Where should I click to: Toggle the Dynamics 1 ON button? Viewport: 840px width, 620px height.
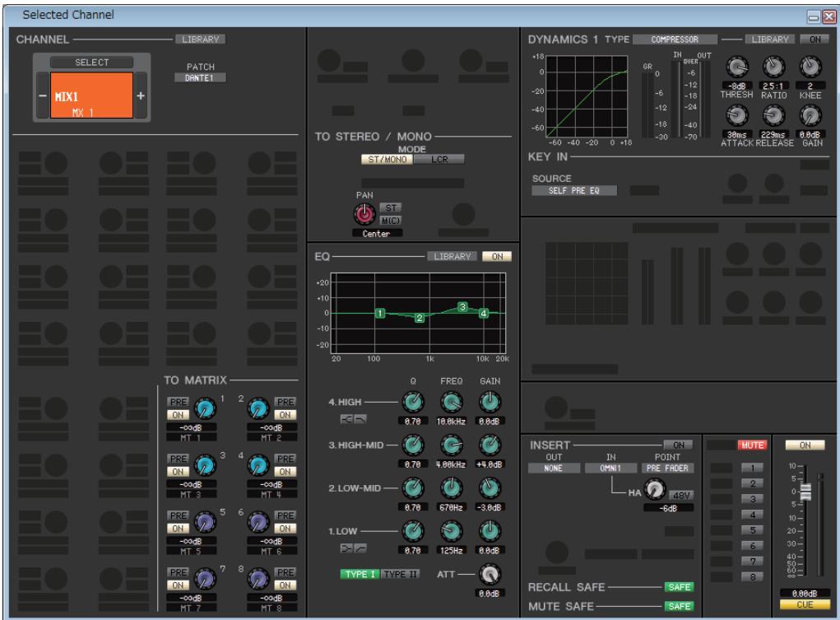(814, 40)
